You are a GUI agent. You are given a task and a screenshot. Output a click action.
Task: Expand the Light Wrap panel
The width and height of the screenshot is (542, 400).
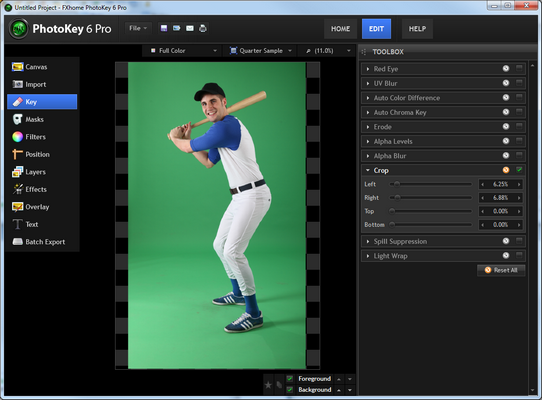[x=368, y=256]
